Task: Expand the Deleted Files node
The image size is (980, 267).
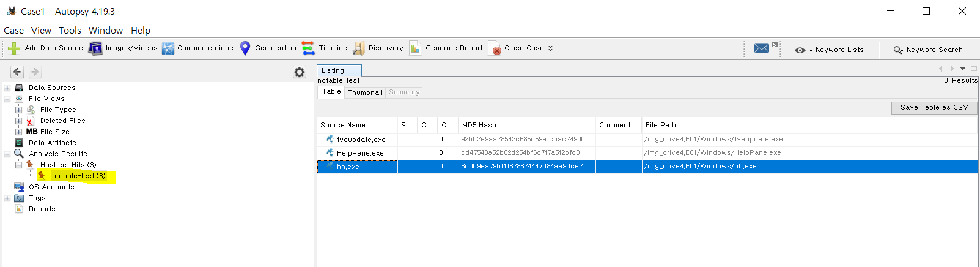Action: (x=18, y=121)
